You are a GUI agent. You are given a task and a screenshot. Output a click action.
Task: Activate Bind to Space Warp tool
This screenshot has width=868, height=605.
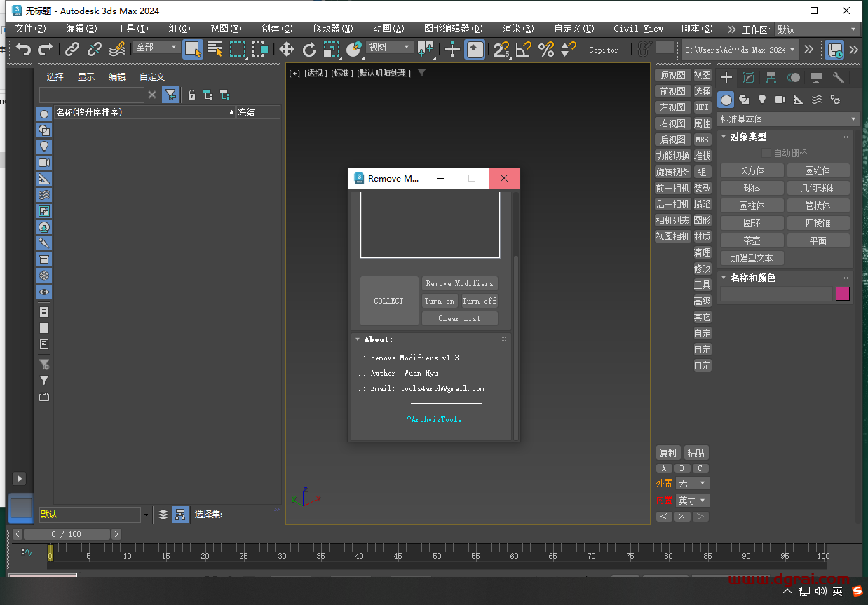point(117,49)
